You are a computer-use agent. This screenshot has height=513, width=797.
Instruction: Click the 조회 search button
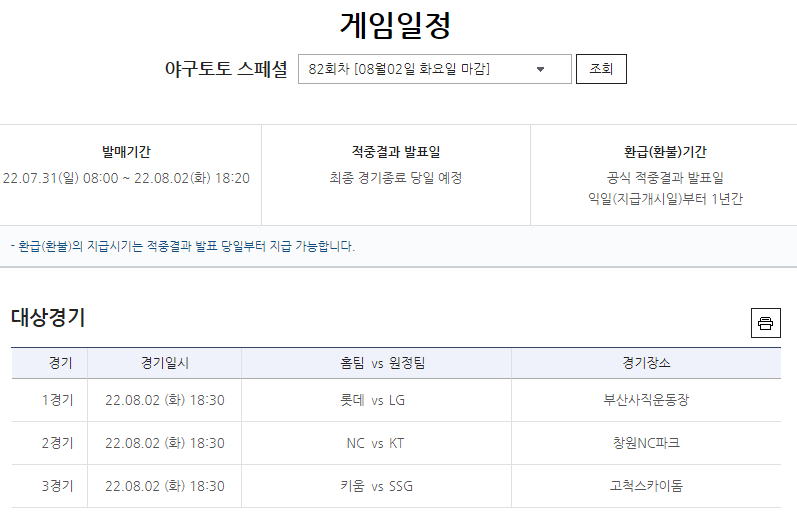601,69
